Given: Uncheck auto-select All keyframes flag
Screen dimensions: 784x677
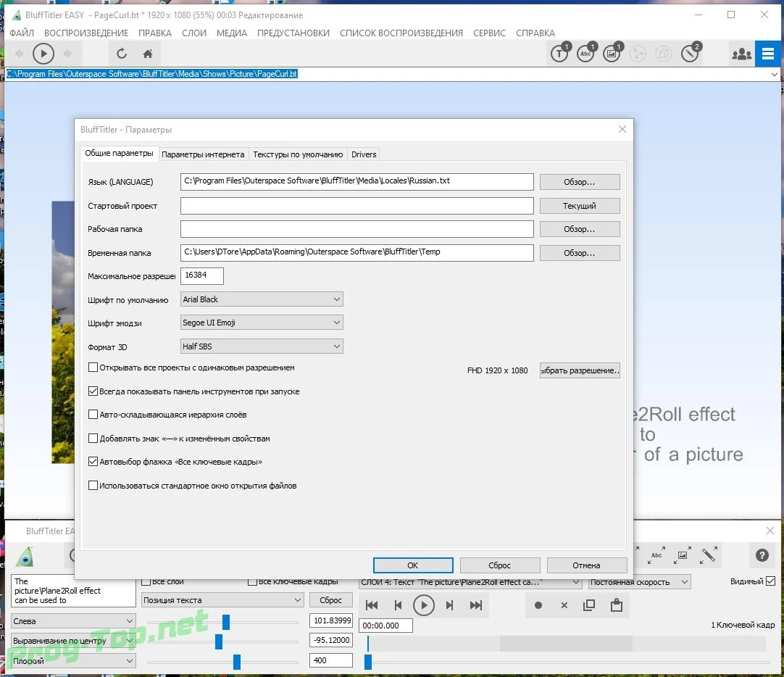Looking at the screenshot, I should tap(93, 462).
